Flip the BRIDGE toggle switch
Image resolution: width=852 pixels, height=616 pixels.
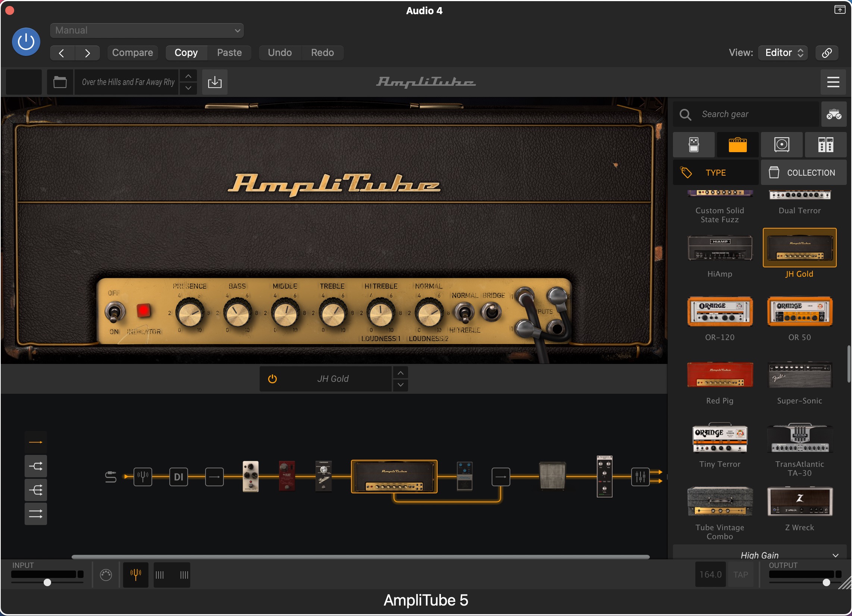tap(491, 311)
